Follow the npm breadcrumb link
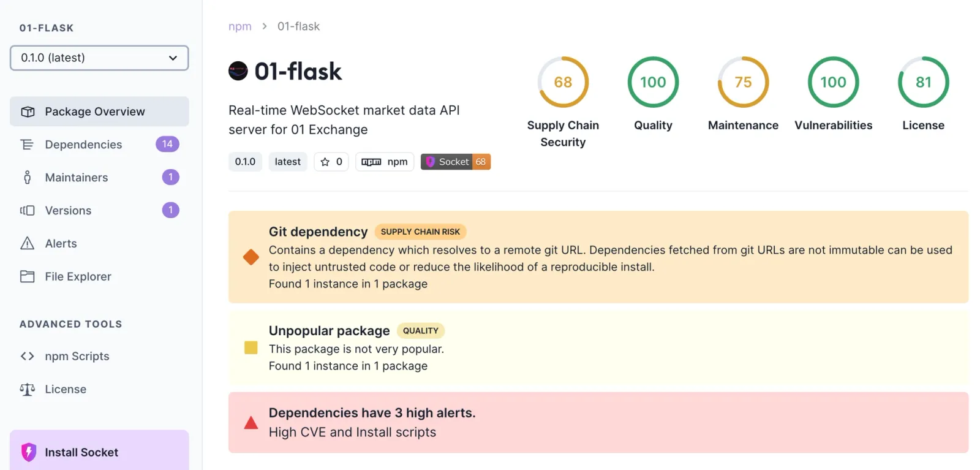Screen dimensions: 980x470 tap(240, 26)
